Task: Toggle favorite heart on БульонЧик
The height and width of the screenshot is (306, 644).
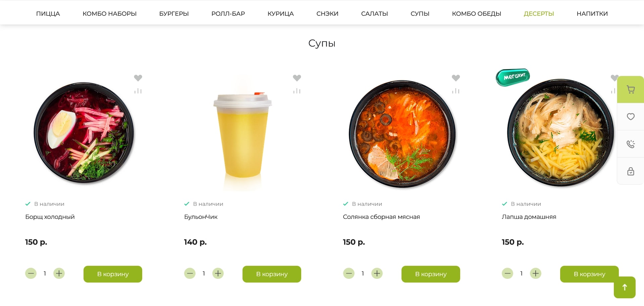Action: [x=297, y=78]
